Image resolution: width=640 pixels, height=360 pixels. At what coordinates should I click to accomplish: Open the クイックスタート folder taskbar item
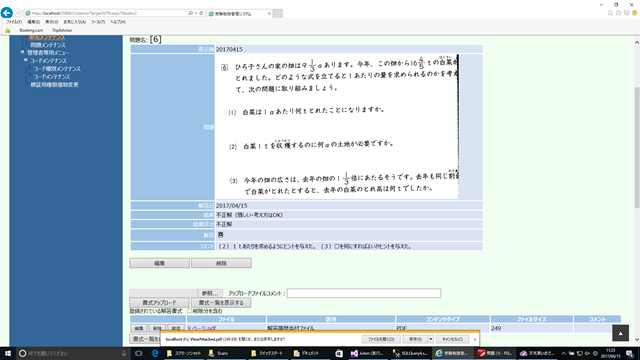(x=268, y=353)
